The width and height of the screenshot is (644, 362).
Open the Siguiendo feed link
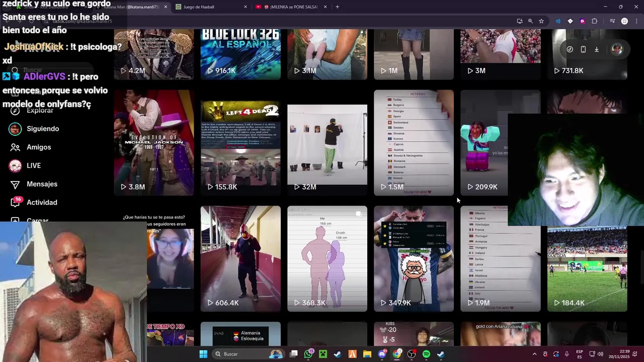pyautogui.click(x=43, y=129)
